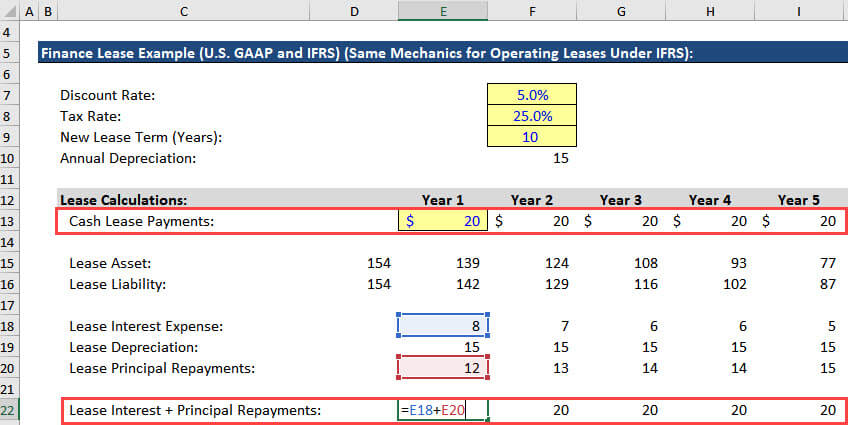Click Year 2 Lease Principal Repayments value 13
Screen dimensions: 848x425
(x=561, y=368)
